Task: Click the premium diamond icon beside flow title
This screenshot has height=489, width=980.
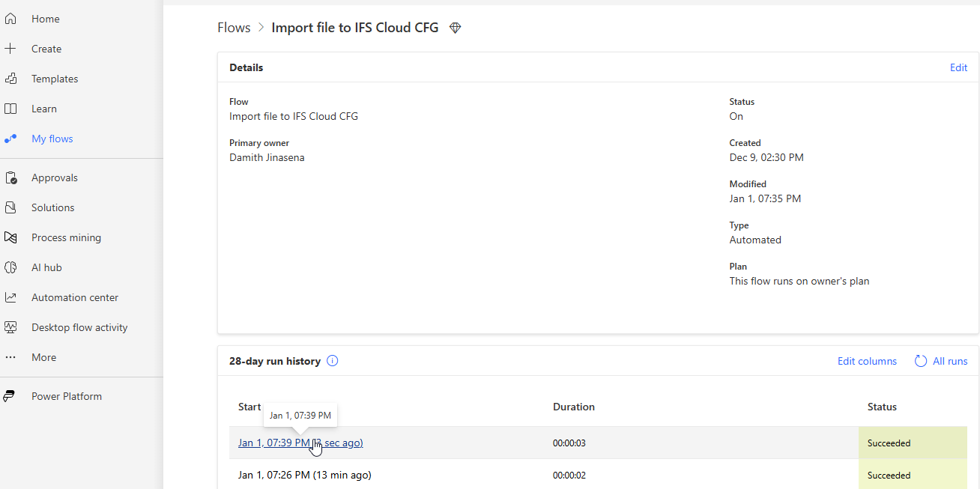Action: tap(455, 28)
